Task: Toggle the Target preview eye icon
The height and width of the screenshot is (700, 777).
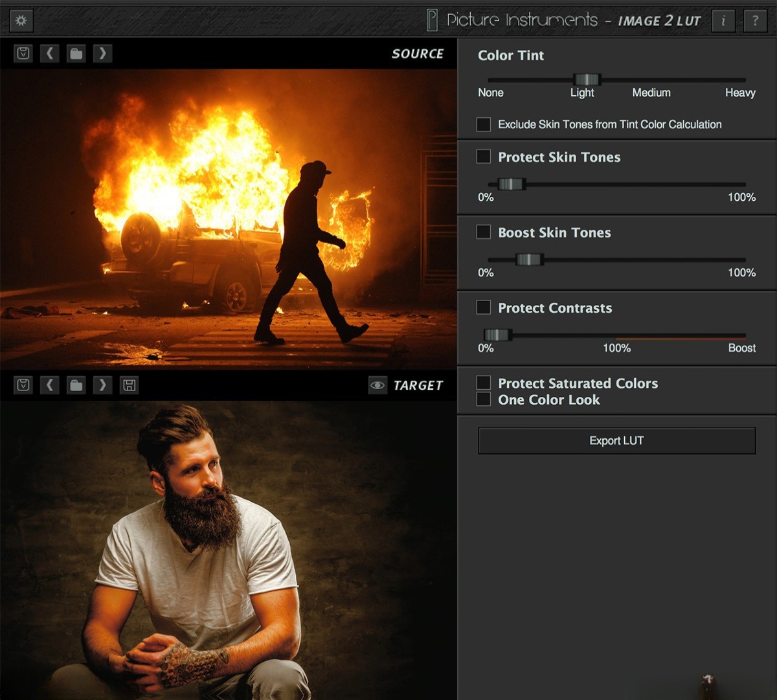Action: pos(376,385)
